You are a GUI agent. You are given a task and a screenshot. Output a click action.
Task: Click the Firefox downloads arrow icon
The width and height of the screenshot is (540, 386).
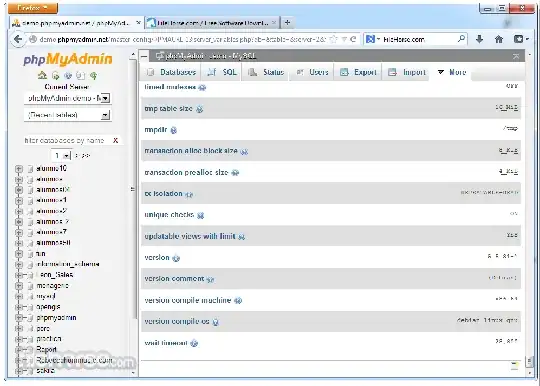479,39
